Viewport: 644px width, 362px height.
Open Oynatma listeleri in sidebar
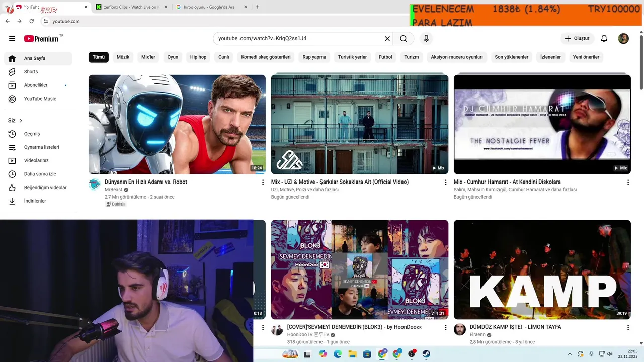pyautogui.click(x=38, y=147)
